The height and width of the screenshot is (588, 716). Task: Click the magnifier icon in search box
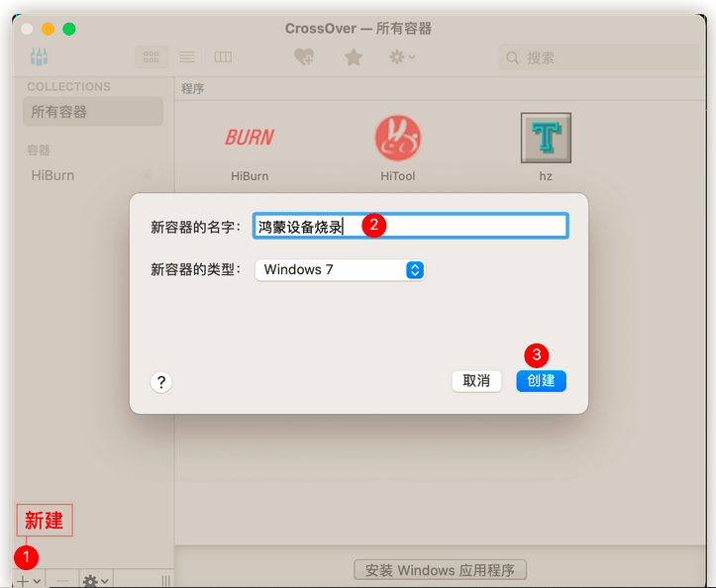click(512, 58)
